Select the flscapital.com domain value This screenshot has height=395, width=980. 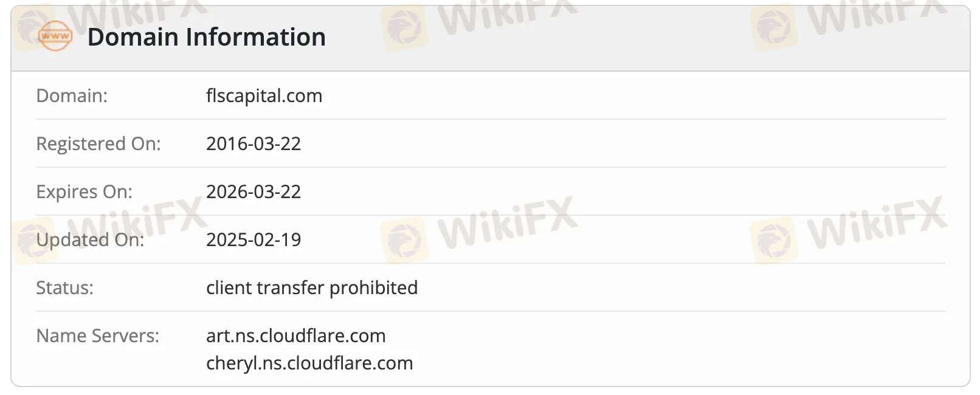pyautogui.click(x=264, y=95)
